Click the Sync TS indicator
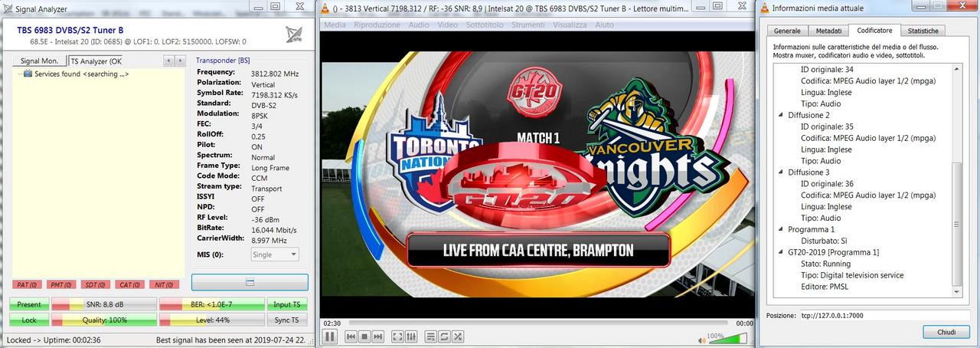The width and height of the screenshot is (980, 348). (288, 320)
